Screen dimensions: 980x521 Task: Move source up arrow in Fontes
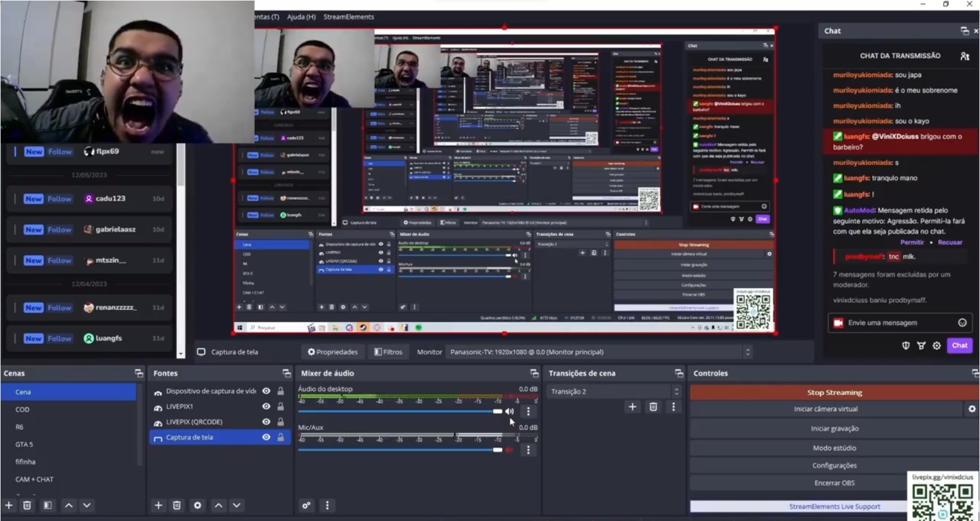(x=219, y=505)
